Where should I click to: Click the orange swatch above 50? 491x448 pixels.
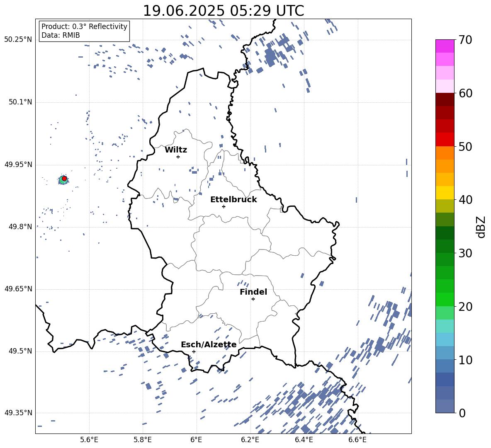[x=445, y=153]
